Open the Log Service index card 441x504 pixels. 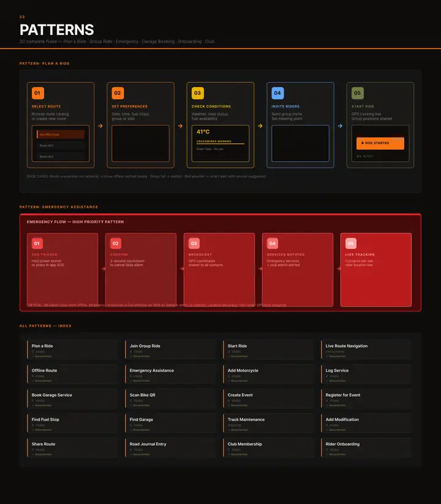tap(366, 374)
